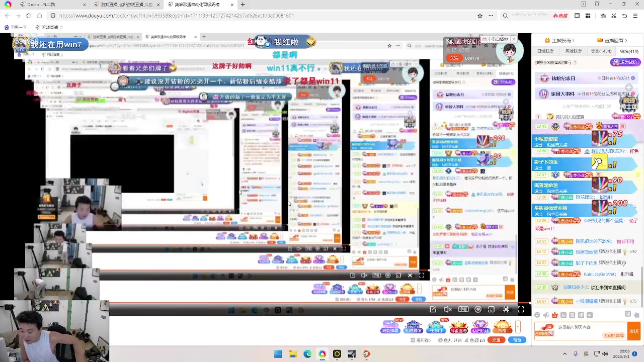This screenshot has width=644, height=362.
Task: Open the 任意门 gift icon
Action: coord(436,327)
